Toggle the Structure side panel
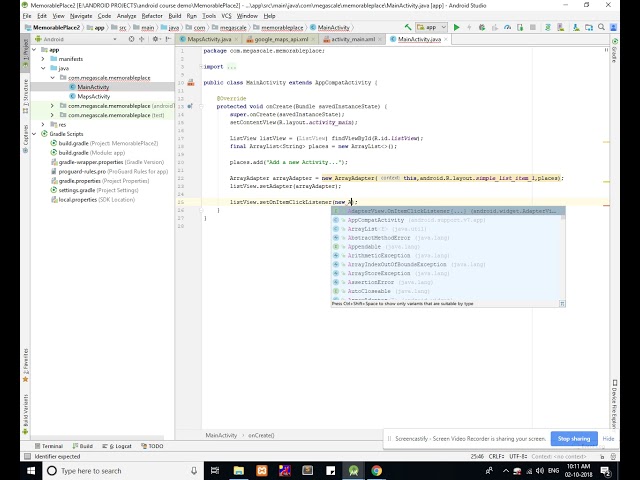This screenshot has width=640, height=480. click(x=25, y=96)
